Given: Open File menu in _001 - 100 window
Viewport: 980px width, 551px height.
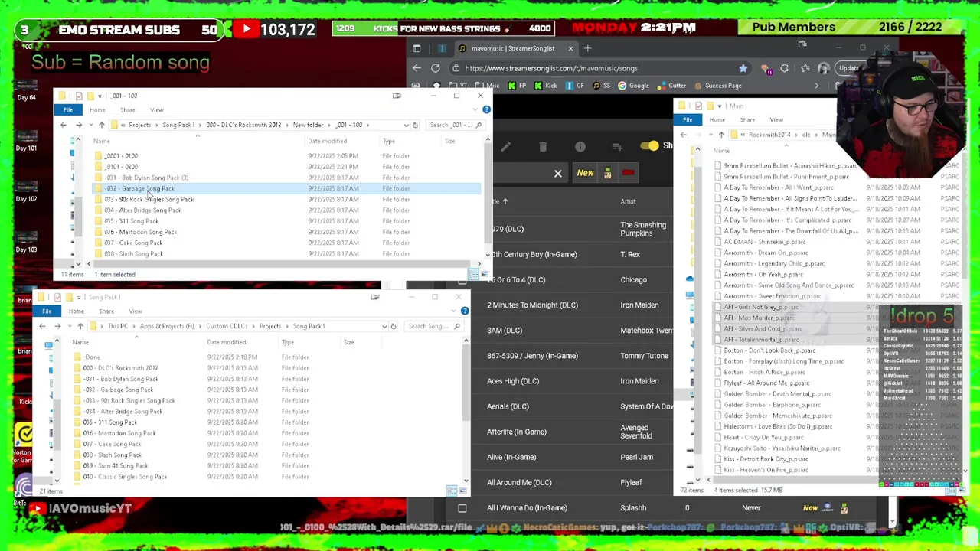Looking at the screenshot, I should tap(68, 110).
